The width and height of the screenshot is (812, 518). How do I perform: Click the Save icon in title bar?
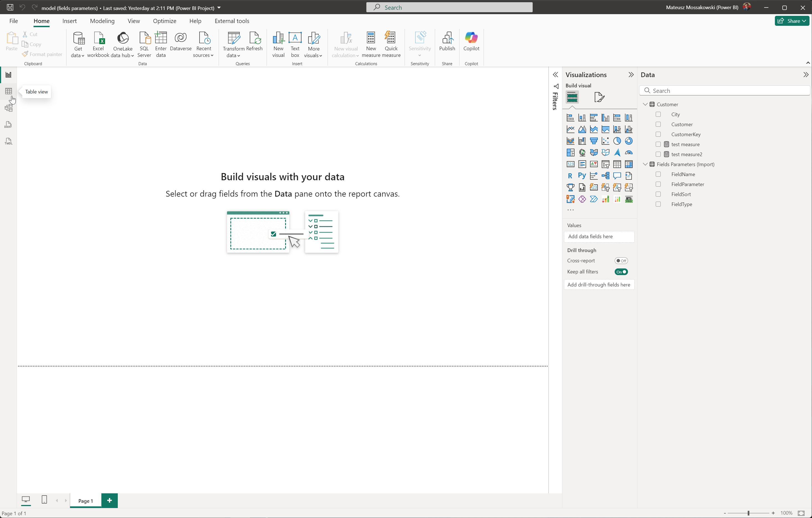[10, 7]
